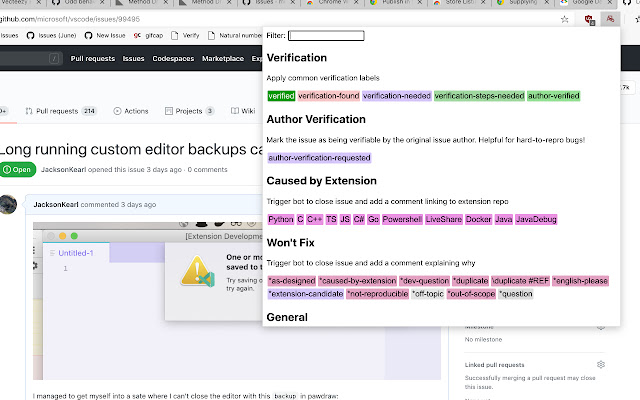
Task: Open the Projects repository tab
Action: click(186, 111)
